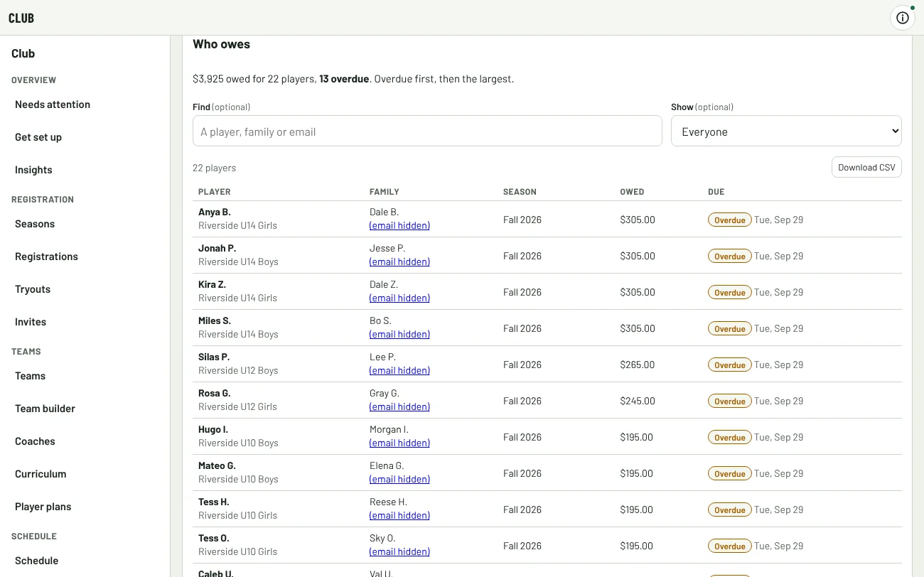Select player name Anya B.
Screen dimensions: 924x577
click(x=215, y=212)
